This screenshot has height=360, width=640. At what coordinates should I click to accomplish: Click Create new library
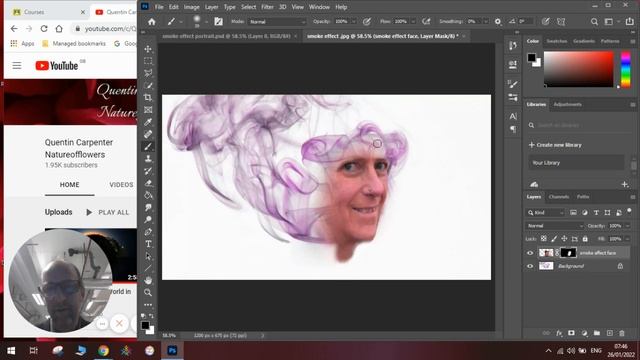pos(555,145)
